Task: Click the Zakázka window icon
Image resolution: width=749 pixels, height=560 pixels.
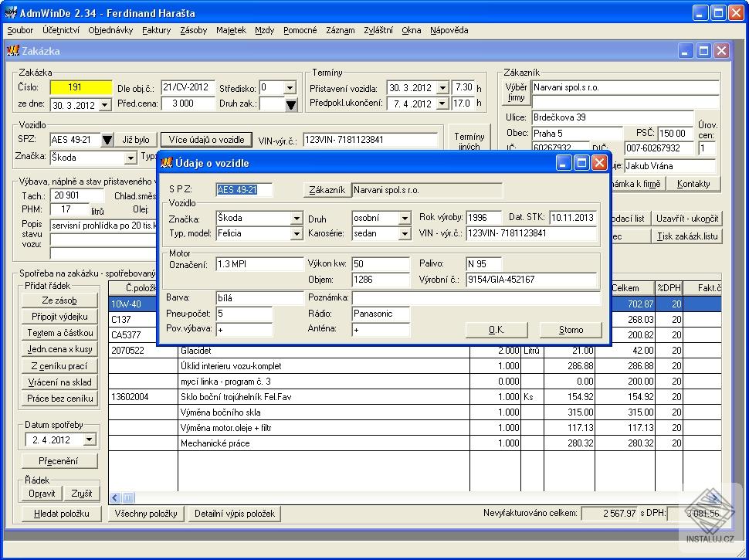Action: click(x=14, y=50)
